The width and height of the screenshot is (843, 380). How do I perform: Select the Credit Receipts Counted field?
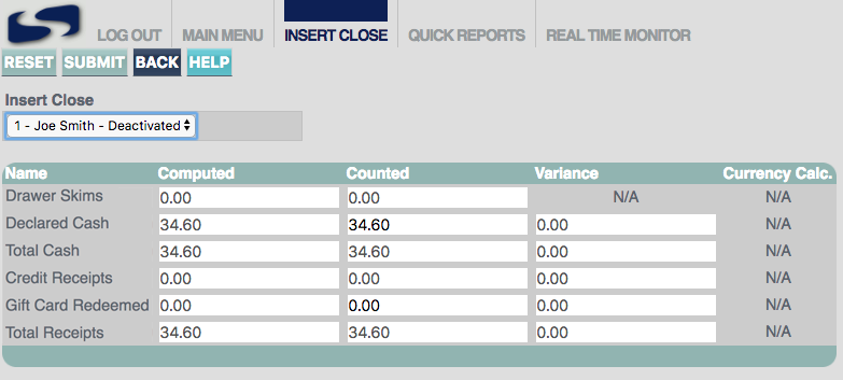(437, 278)
